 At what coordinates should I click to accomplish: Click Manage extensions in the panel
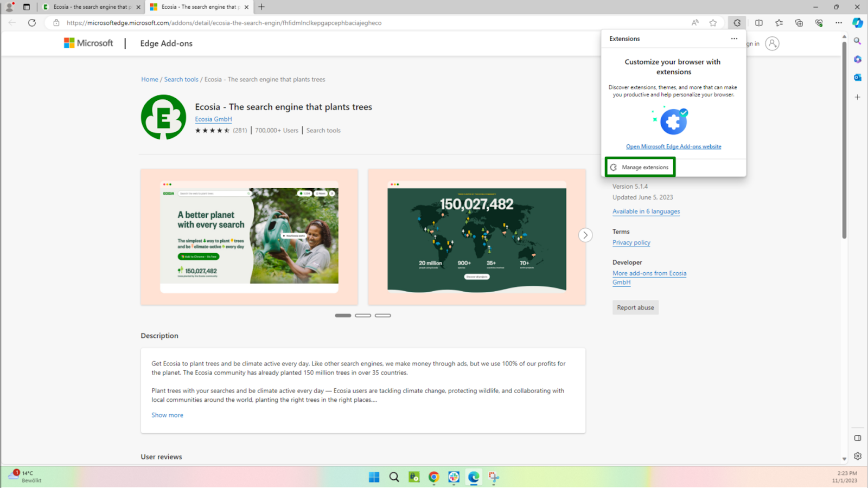640,167
